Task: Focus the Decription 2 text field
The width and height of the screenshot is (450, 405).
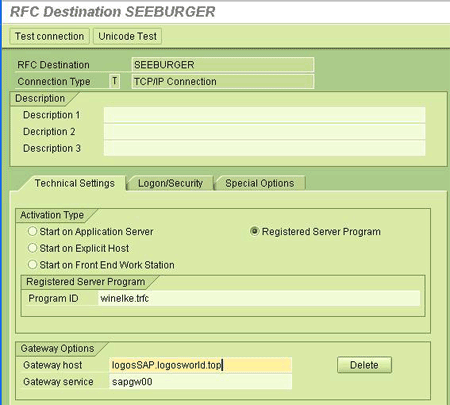Action: [264, 132]
